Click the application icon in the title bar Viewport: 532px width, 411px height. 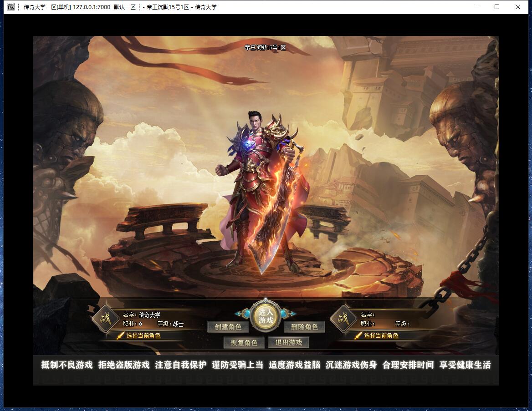click(11, 7)
